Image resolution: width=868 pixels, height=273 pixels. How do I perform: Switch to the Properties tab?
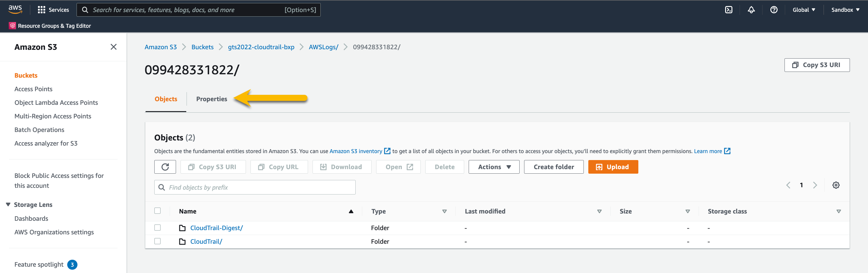point(211,99)
